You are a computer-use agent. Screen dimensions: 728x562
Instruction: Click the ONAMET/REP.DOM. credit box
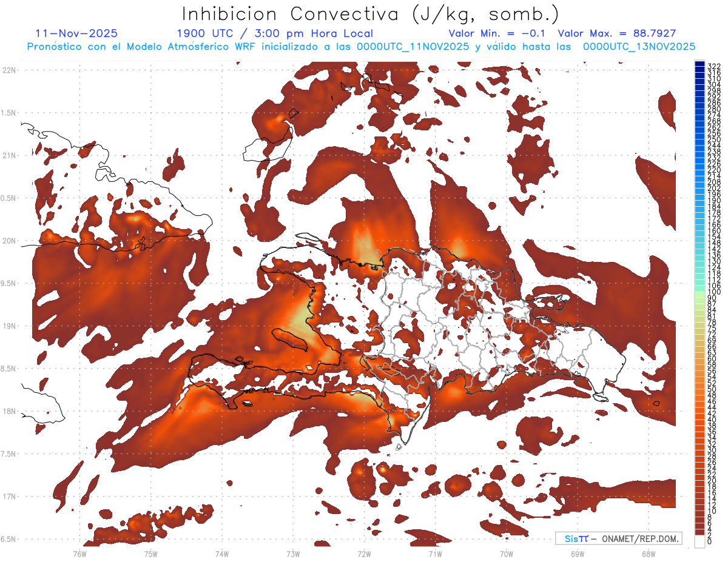tap(618, 538)
